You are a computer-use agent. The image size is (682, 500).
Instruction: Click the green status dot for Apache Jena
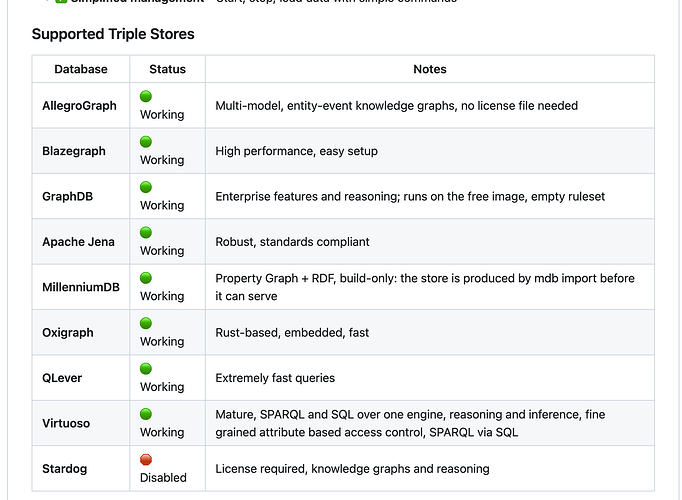coord(146,232)
